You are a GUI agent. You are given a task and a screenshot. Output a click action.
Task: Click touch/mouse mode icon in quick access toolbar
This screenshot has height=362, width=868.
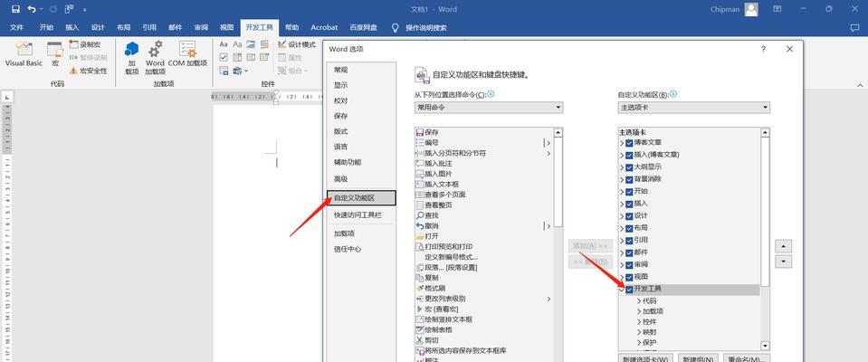(x=69, y=9)
